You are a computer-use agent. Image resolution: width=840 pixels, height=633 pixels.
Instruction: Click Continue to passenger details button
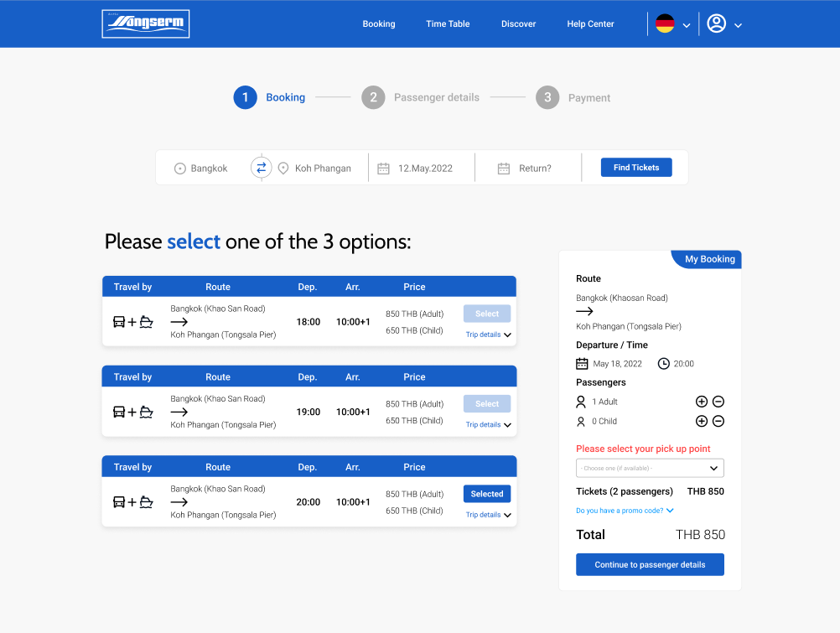(650, 565)
